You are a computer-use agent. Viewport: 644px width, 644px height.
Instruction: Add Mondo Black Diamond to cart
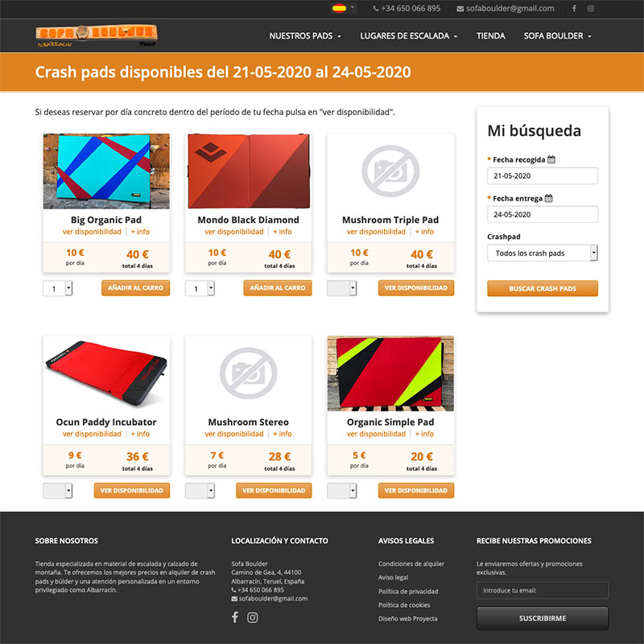point(278,288)
